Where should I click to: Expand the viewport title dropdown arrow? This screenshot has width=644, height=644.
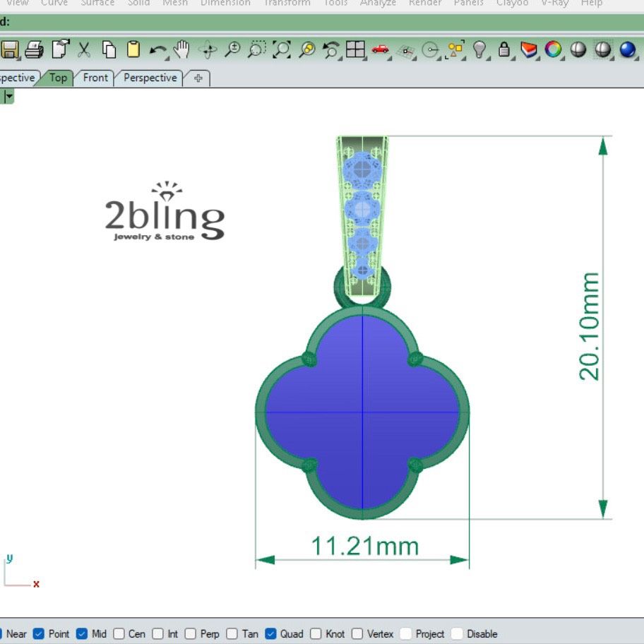click(x=8, y=97)
